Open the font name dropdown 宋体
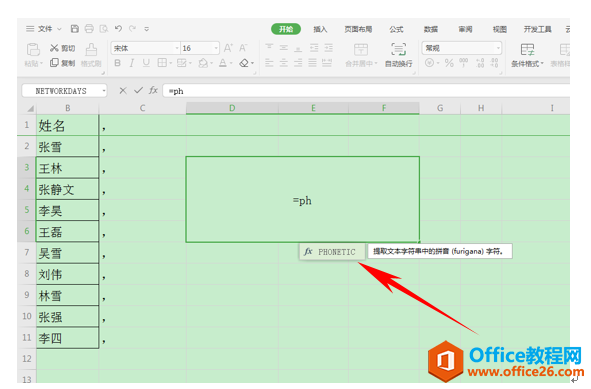This screenshot has width=591, height=389. [x=177, y=48]
